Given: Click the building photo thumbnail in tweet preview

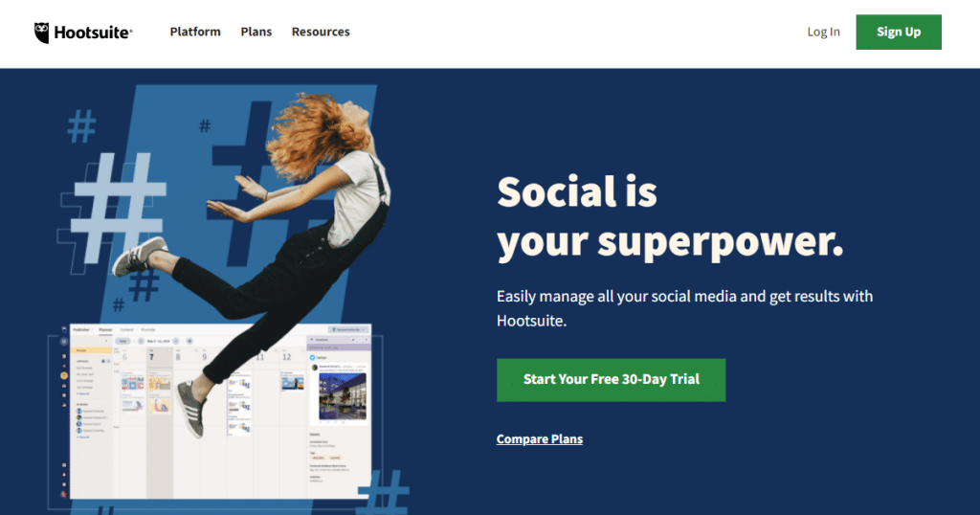Looking at the screenshot, I should point(343,396).
